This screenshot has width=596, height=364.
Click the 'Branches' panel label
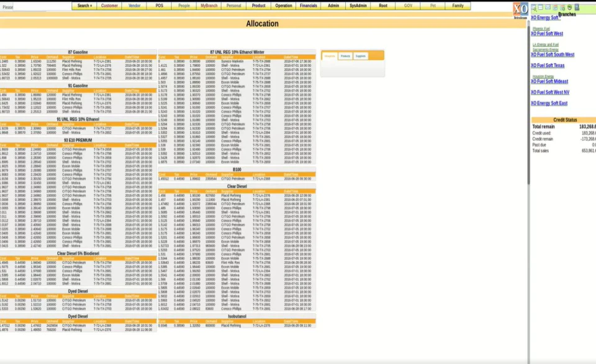coord(567,14)
